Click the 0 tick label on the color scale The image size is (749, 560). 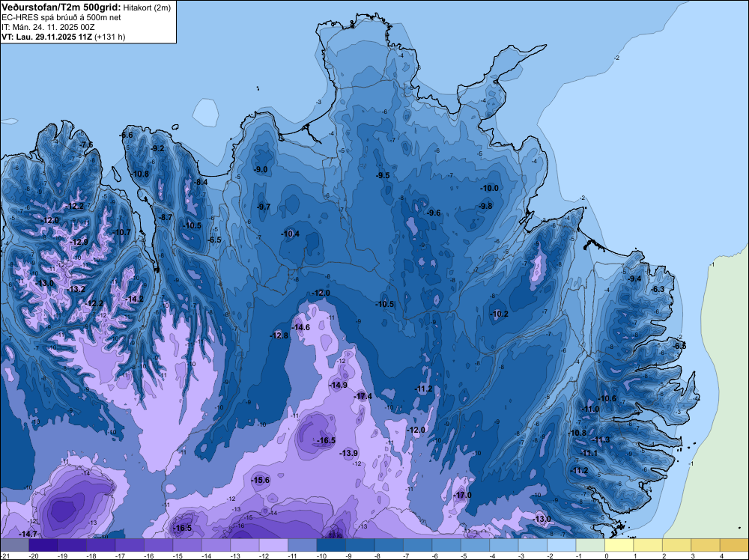pos(606,556)
